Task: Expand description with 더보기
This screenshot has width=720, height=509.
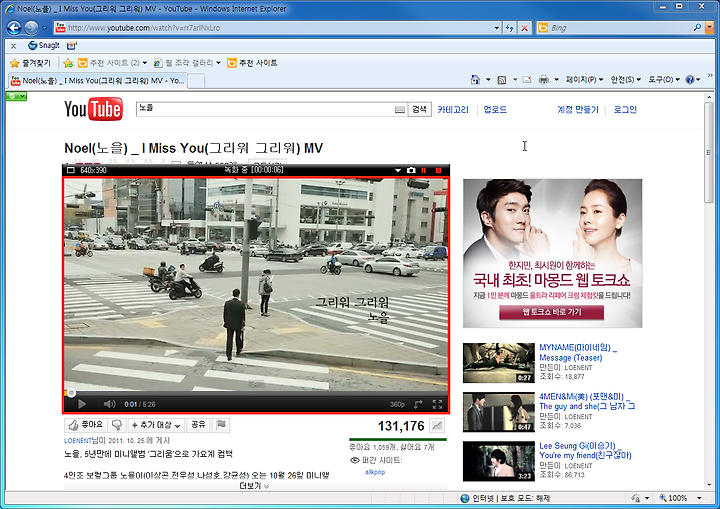Action: 254,486
